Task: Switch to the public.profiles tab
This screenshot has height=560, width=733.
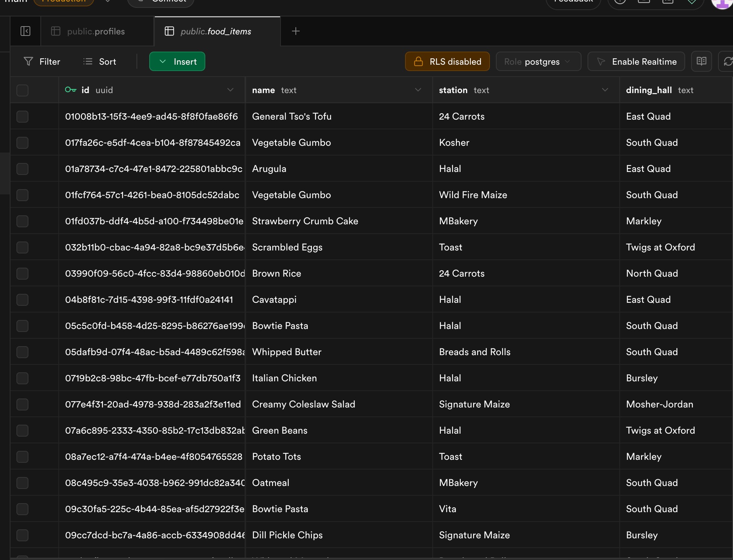Action: point(96,31)
